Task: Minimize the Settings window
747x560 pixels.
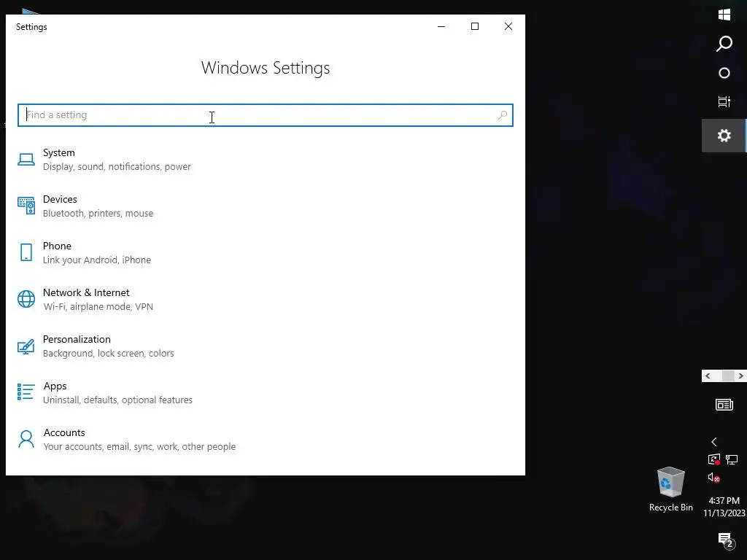Action: (441, 26)
